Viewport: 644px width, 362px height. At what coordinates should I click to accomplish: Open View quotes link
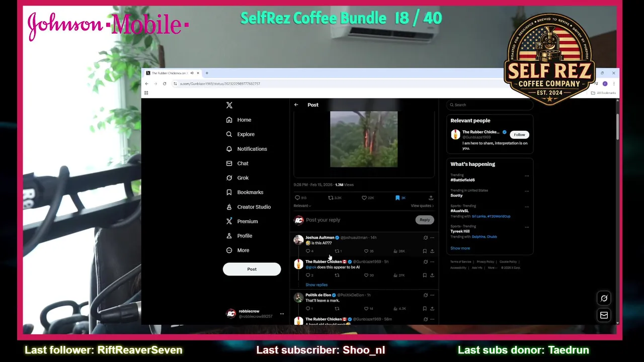(422, 206)
